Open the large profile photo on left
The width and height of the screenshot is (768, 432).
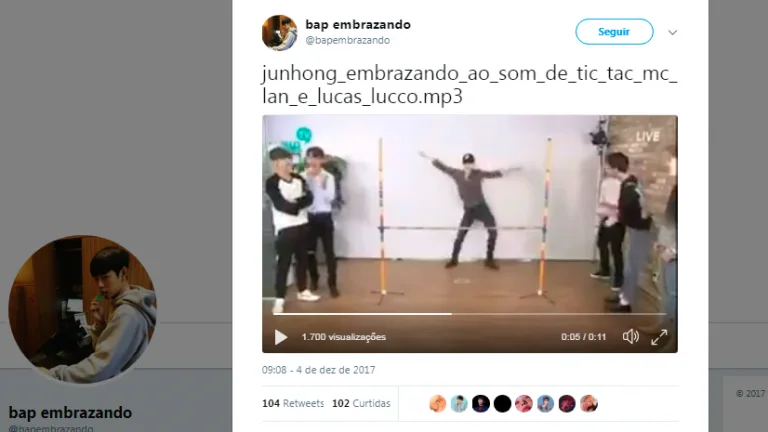(x=82, y=309)
